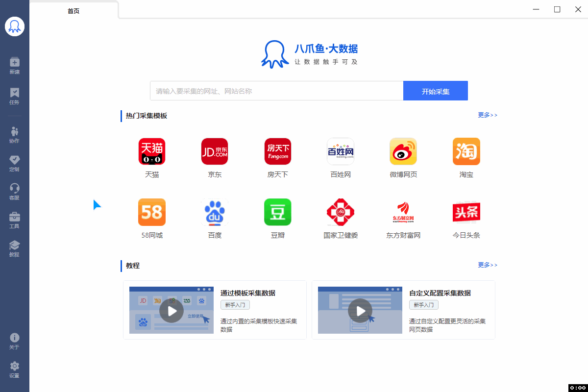
Task: Open the 工具 (Tools) briefcase icon
Action: coord(15,217)
